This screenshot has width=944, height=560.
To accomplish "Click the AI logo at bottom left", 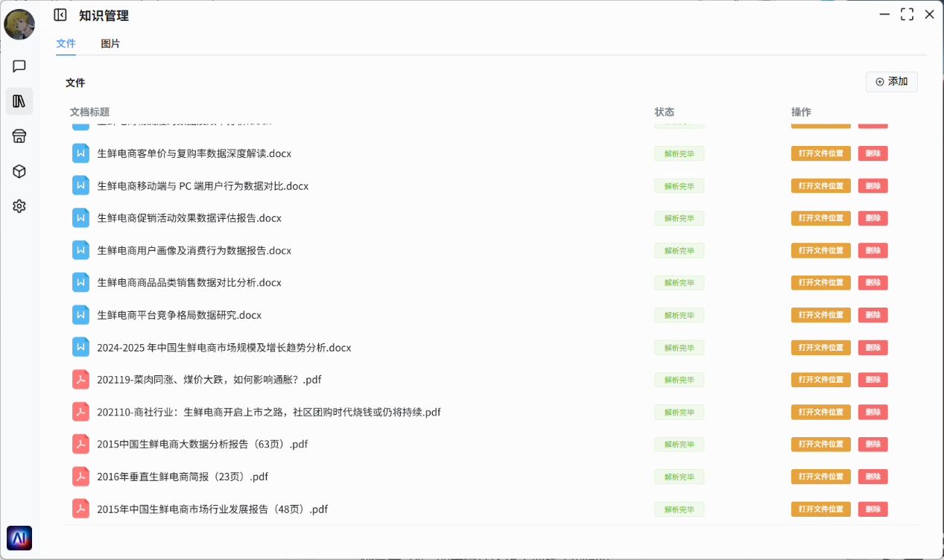I will click(x=19, y=538).
